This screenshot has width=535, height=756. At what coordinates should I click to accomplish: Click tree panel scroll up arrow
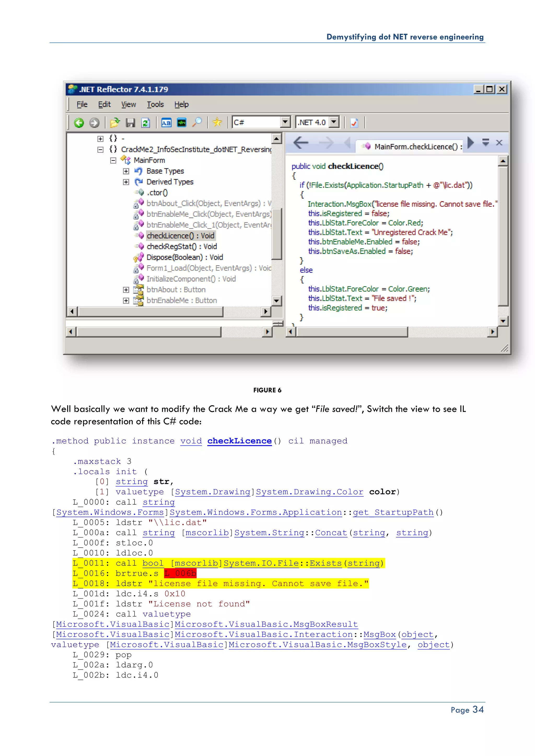[x=277, y=139]
